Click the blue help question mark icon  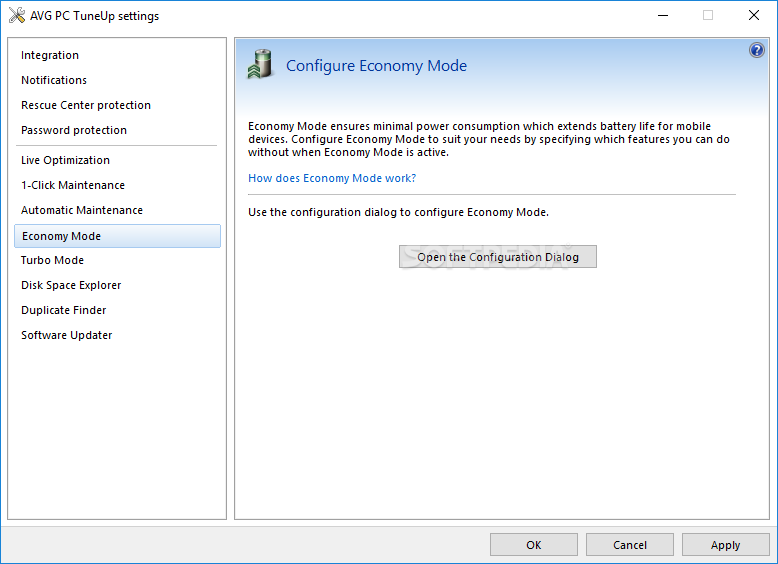pyautogui.click(x=757, y=50)
